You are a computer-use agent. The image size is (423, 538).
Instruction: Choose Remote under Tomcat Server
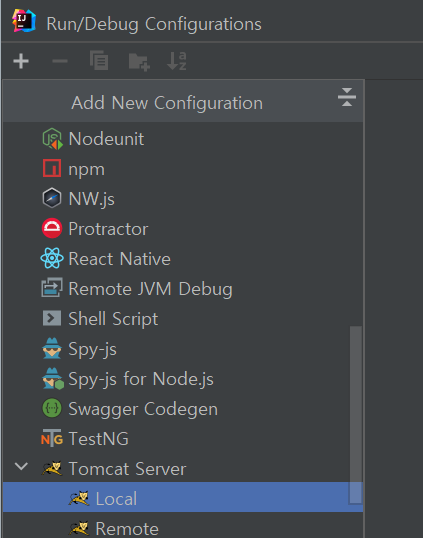(x=183, y=526)
